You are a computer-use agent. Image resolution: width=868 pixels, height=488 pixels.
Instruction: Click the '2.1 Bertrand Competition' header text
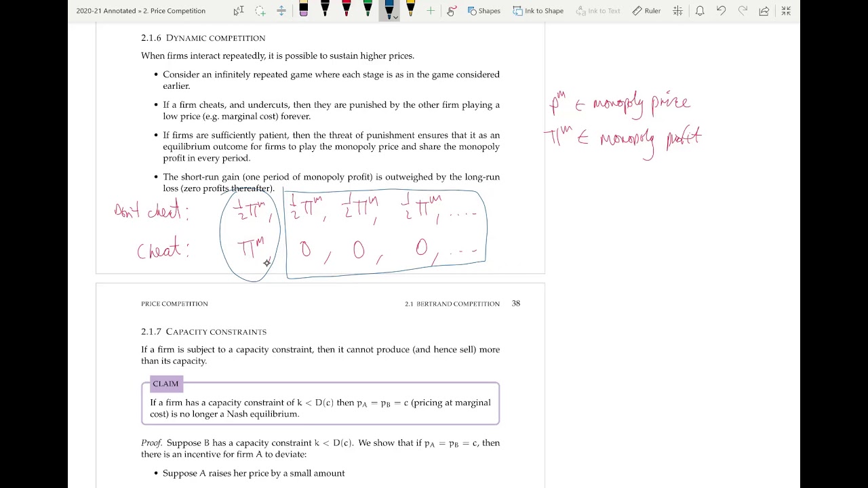click(x=452, y=304)
